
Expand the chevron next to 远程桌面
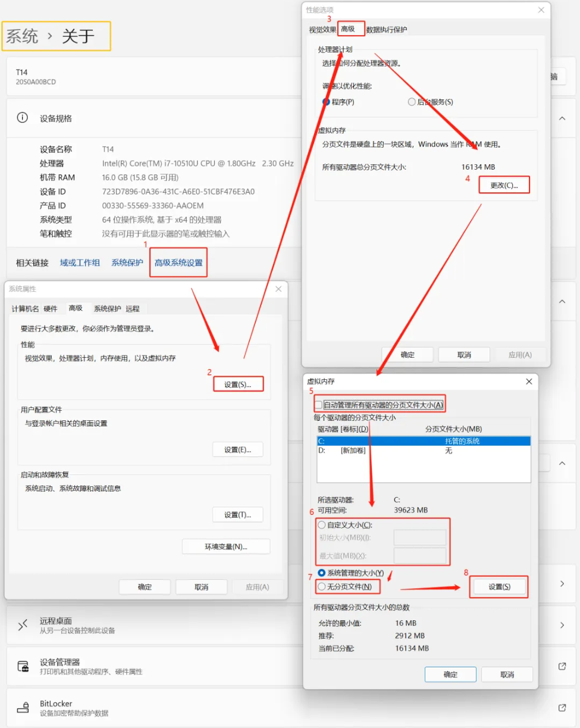coord(562,626)
